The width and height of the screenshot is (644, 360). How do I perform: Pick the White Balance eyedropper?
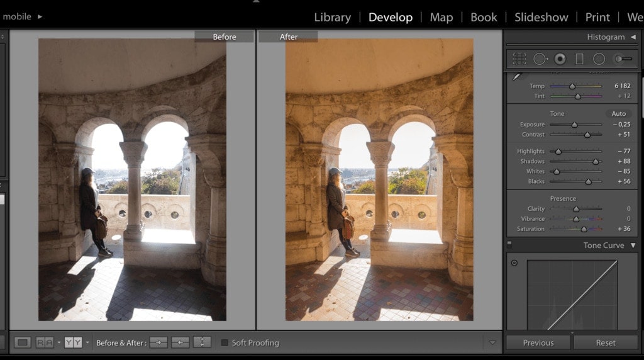point(516,77)
